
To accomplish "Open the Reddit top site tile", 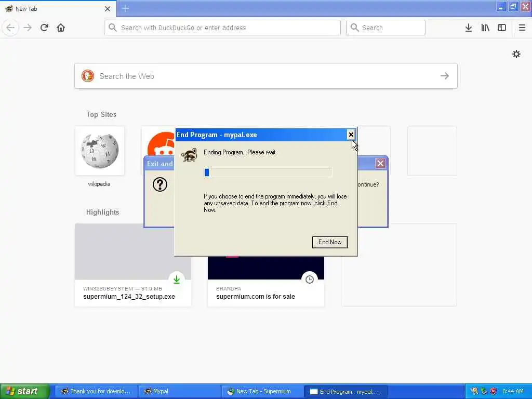I will [158, 141].
